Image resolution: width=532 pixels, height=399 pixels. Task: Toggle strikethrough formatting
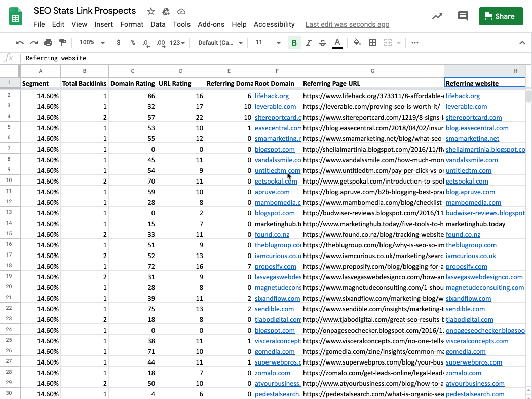point(322,43)
